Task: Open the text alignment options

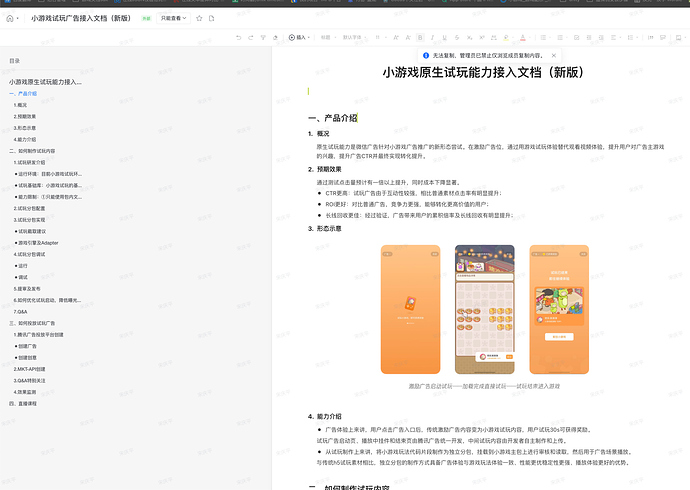Action: coord(614,37)
